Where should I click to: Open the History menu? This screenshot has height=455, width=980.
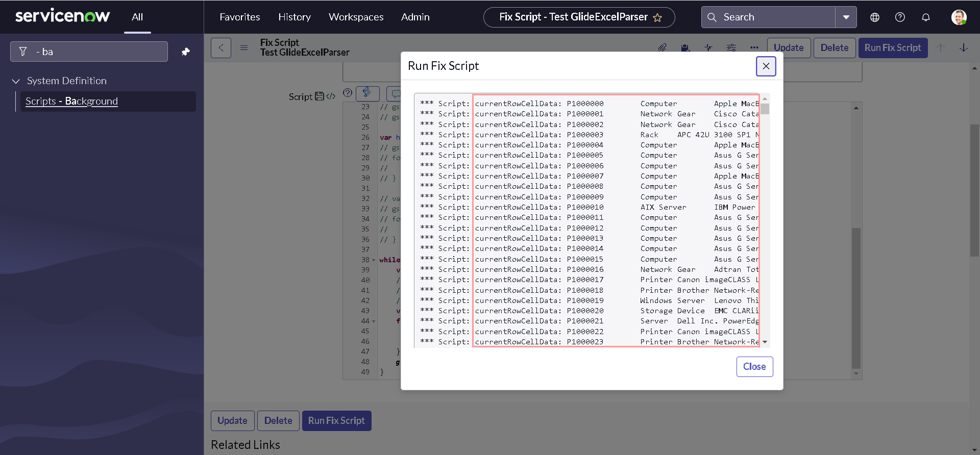pyautogui.click(x=295, y=17)
